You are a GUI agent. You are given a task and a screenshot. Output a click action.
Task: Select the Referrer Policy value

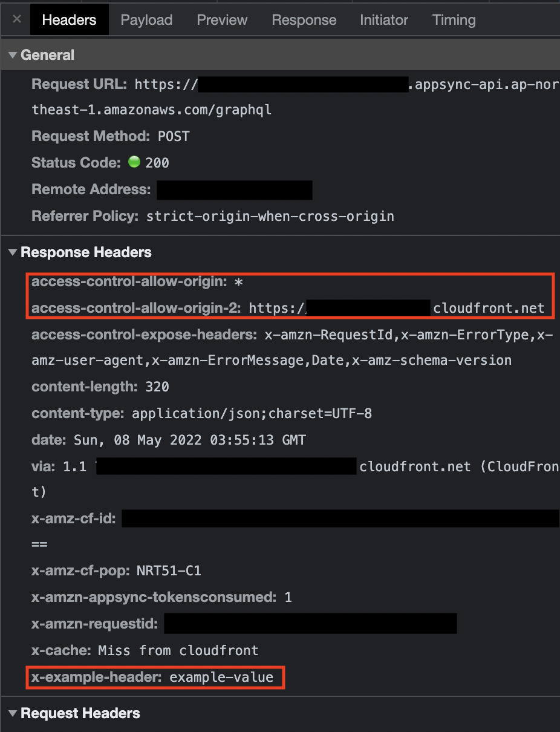click(270, 216)
